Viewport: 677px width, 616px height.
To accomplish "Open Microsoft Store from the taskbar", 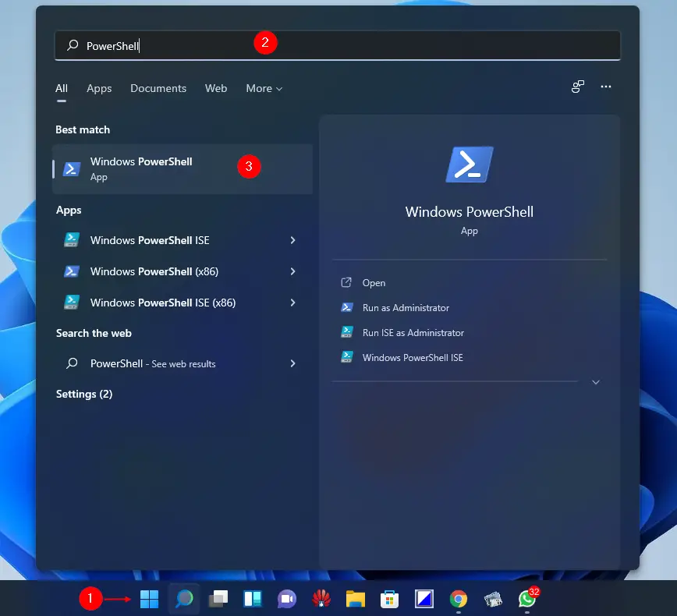I will 389,599.
